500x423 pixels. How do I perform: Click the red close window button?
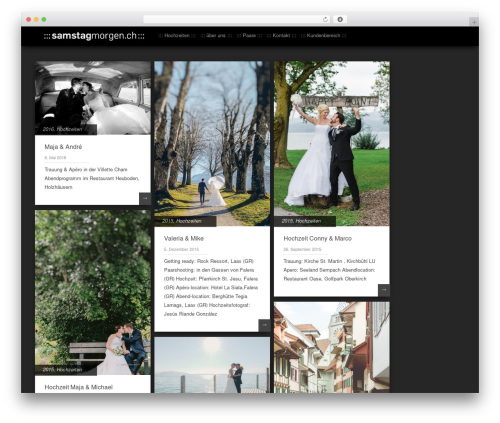click(x=29, y=19)
